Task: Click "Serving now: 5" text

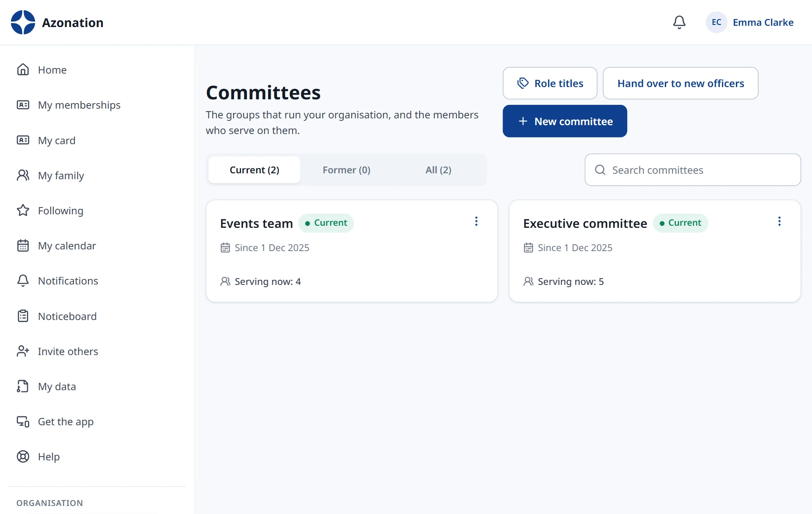Action: [571, 282]
